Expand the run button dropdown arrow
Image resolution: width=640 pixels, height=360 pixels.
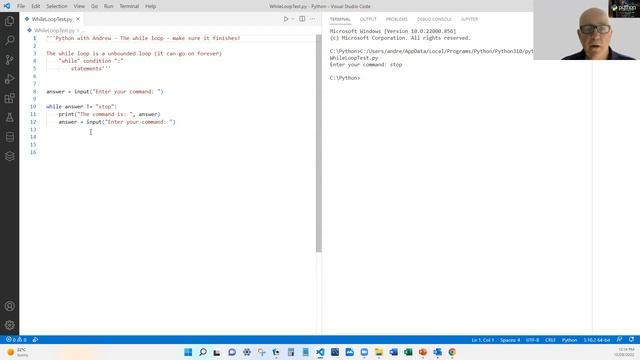click(293, 19)
